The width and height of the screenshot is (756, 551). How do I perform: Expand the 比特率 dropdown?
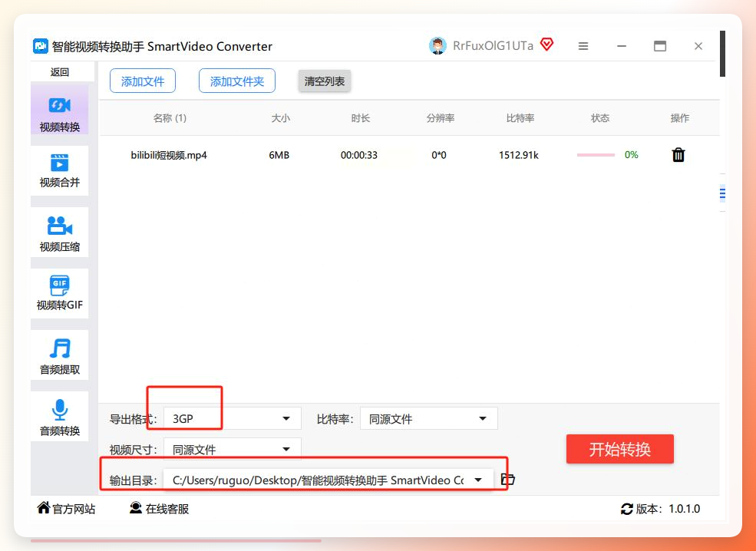tap(428, 418)
